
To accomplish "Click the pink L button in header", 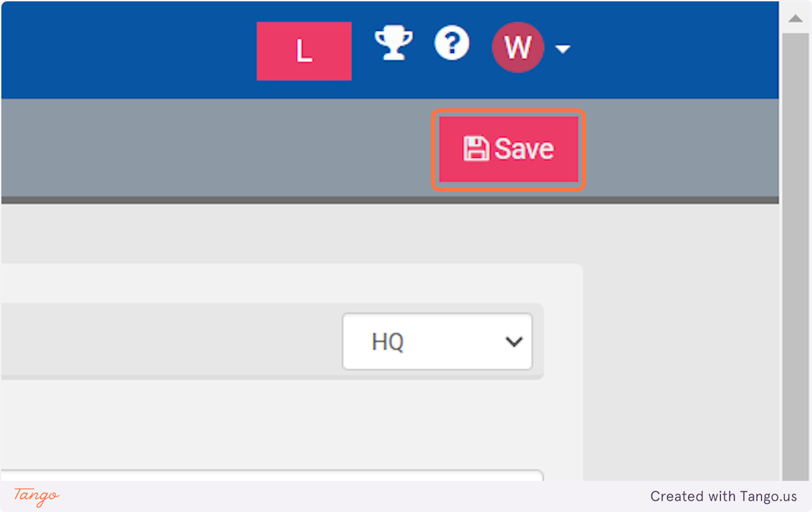I will [x=304, y=51].
